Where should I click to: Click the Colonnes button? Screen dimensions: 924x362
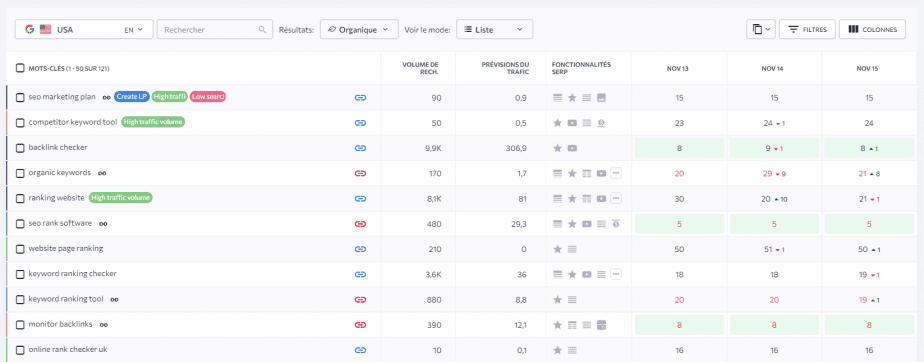click(x=872, y=29)
